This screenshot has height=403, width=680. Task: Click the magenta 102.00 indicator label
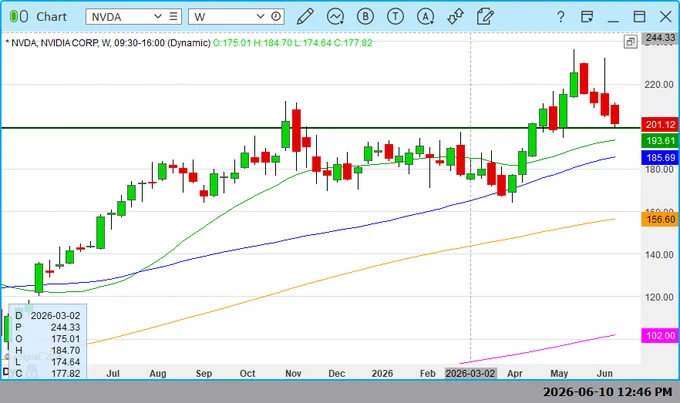pos(660,336)
